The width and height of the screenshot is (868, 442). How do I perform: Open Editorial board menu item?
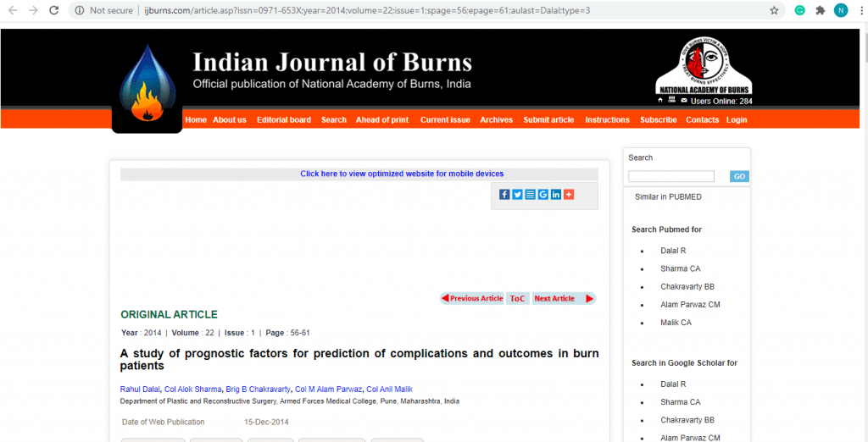coord(284,120)
